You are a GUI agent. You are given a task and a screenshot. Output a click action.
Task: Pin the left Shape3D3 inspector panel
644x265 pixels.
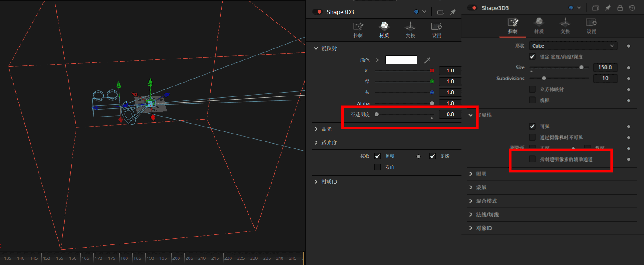coord(453,12)
